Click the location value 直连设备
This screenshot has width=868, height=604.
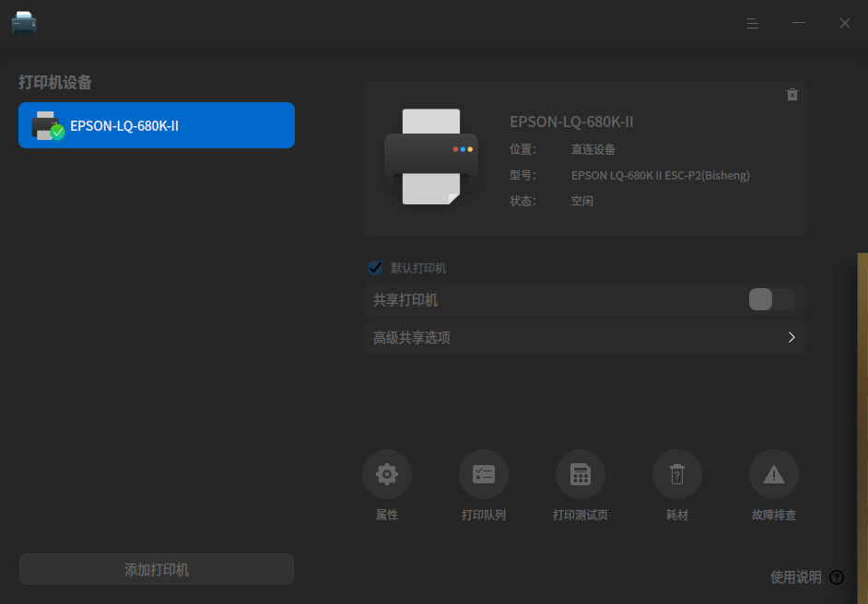point(592,149)
